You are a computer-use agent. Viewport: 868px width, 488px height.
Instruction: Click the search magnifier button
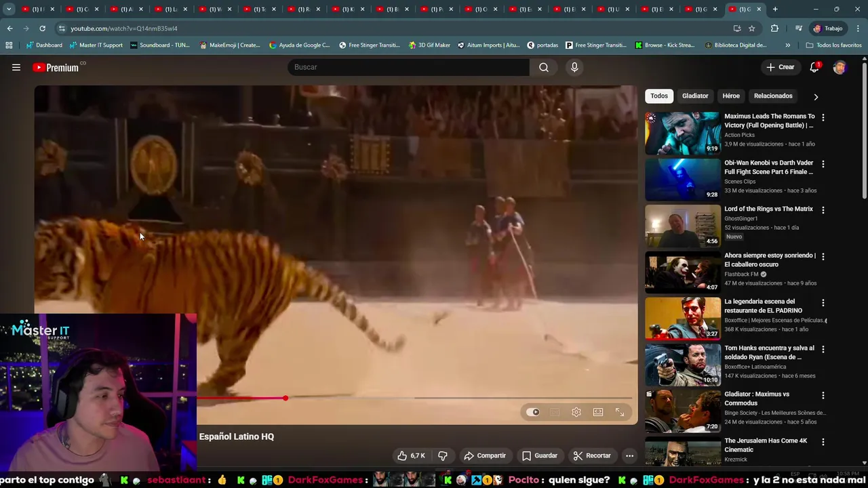[x=544, y=67]
